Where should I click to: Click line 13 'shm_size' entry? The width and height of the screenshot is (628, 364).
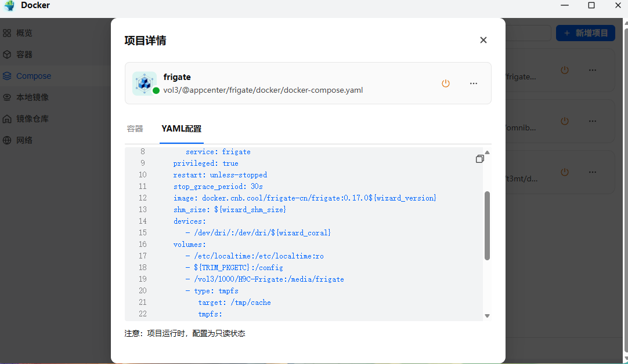(x=229, y=210)
